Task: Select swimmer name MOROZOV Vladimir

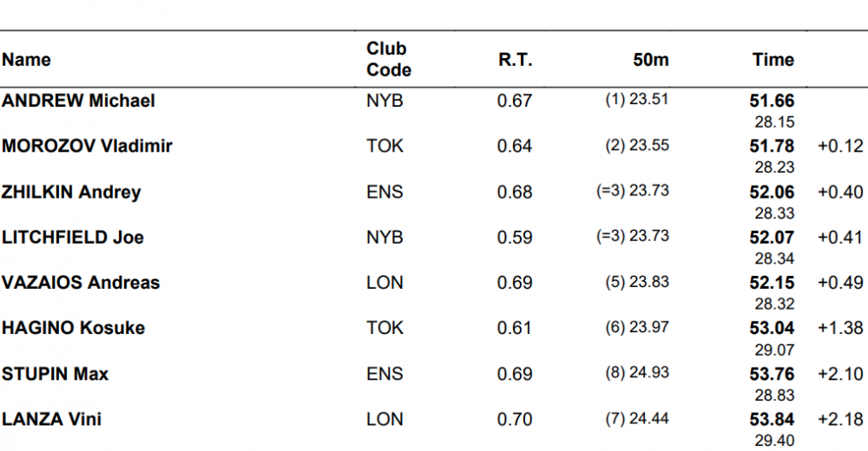Action: pos(87,146)
